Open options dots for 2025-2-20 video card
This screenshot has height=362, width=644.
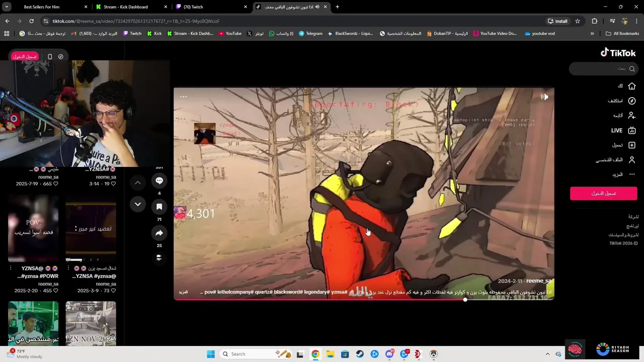(x=11, y=268)
